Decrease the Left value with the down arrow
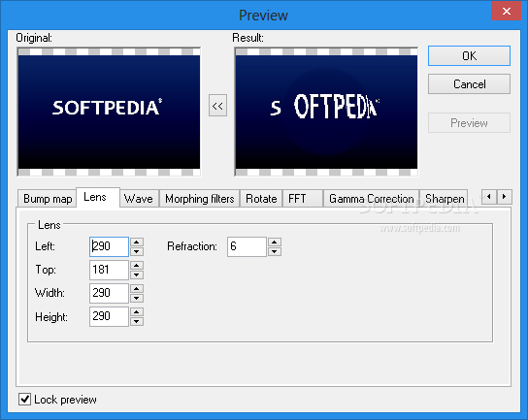The width and height of the screenshot is (528, 420). point(137,251)
